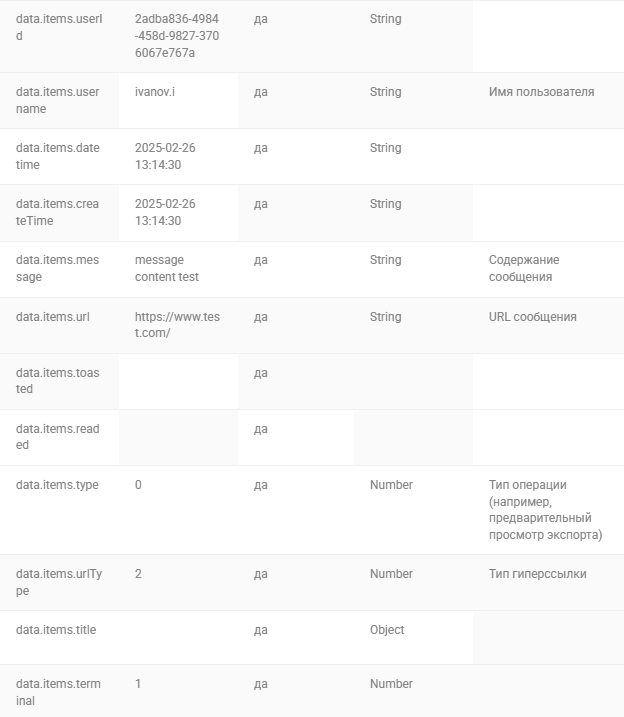Select the data.items.toasted parameter name
Viewport: 624px width, 717px height.
(58, 380)
